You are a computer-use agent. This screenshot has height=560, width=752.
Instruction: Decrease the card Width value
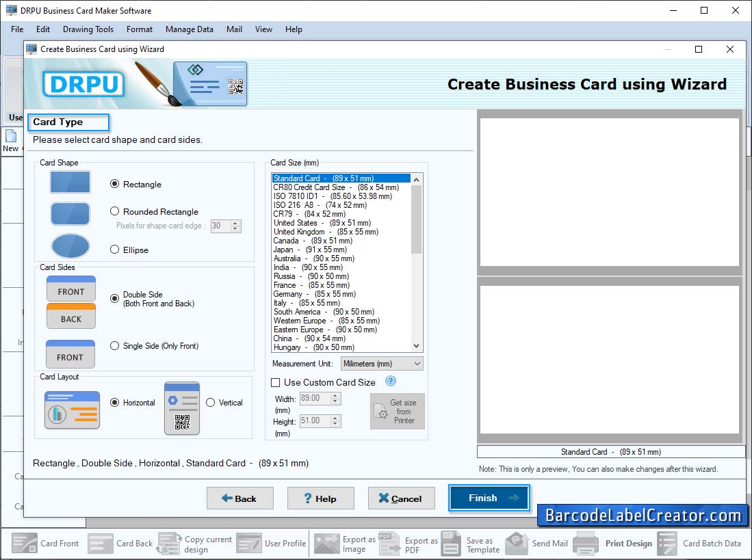click(x=336, y=401)
